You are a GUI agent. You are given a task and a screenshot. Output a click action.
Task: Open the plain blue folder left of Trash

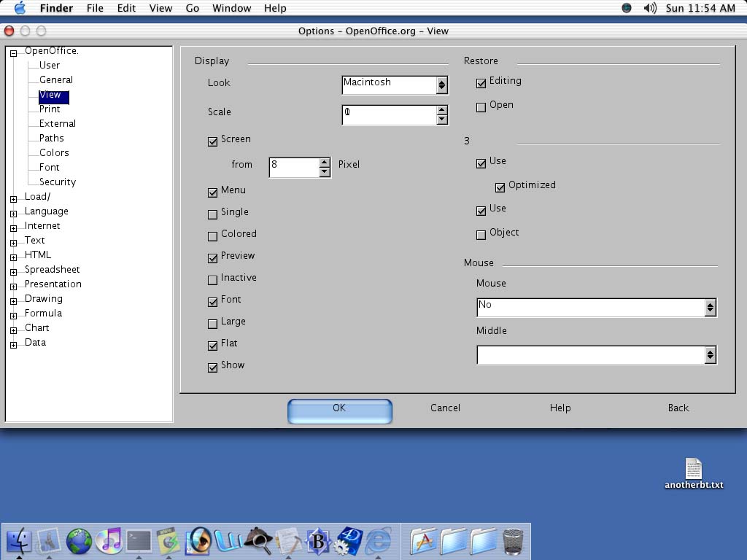coord(483,541)
